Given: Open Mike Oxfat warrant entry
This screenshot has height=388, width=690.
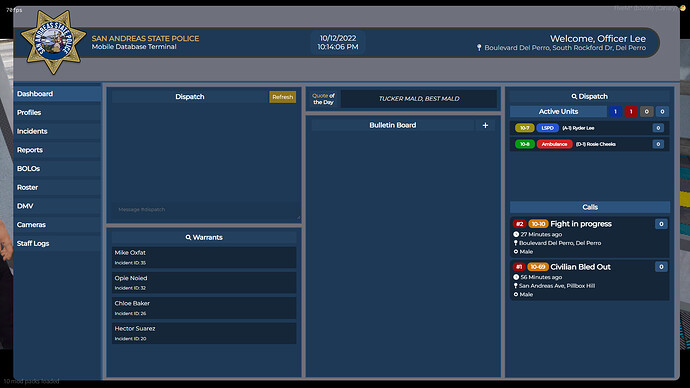Looking at the screenshot, I should (x=204, y=257).
